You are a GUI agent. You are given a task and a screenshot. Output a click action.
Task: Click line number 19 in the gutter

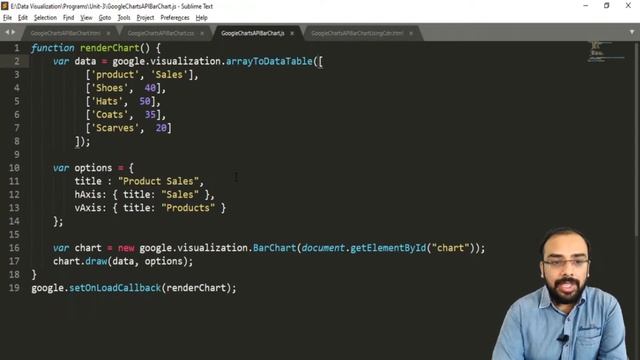pyautogui.click(x=14, y=288)
